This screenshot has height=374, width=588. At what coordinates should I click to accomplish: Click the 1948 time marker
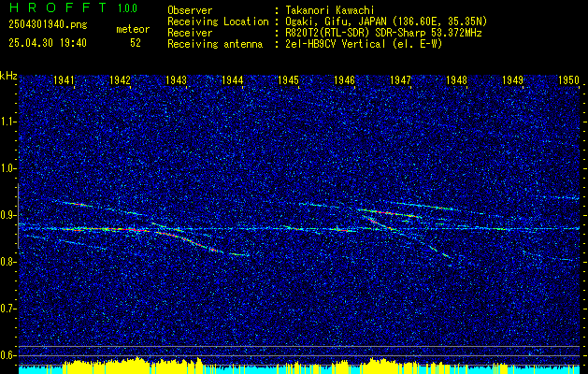tap(456, 79)
